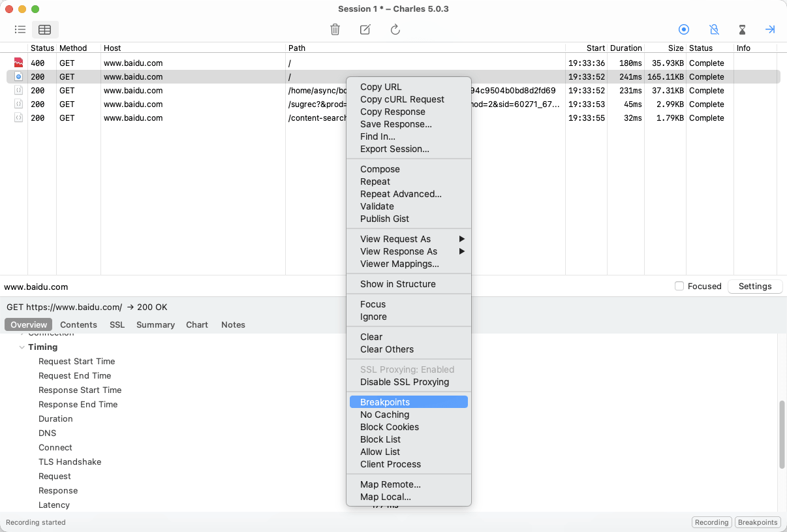787x532 pixels.
Task: Toggle throttling hourglass icon
Action: (742, 29)
